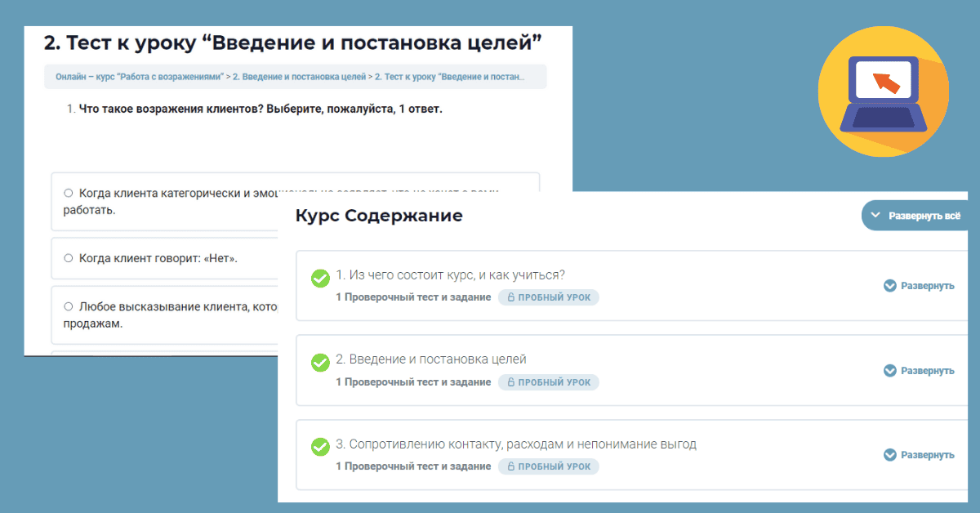This screenshot has height=513, width=980.
Task: Expand lesson 1 with Развернуть
Action: pos(919,286)
